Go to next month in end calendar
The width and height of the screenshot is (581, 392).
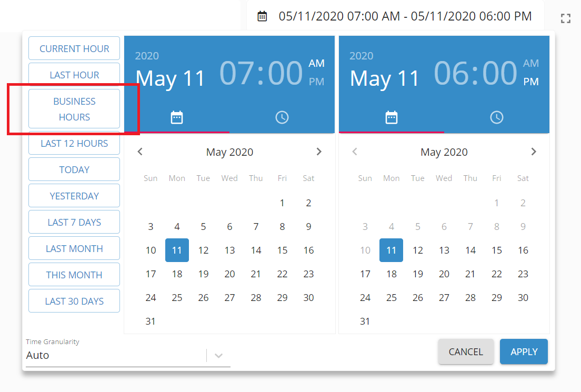pyautogui.click(x=534, y=152)
